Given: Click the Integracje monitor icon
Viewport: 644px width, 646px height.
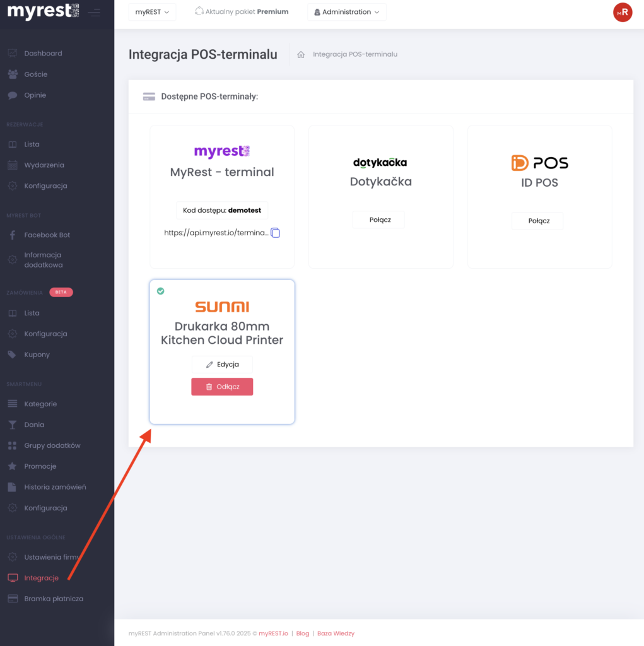Looking at the screenshot, I should (x=13, y=578).
